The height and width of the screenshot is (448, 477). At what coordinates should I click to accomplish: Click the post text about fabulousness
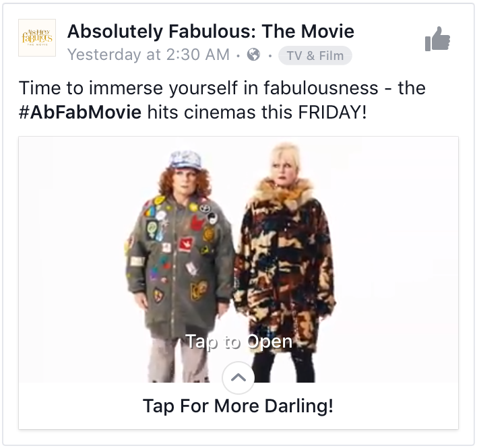coord(222,100)
